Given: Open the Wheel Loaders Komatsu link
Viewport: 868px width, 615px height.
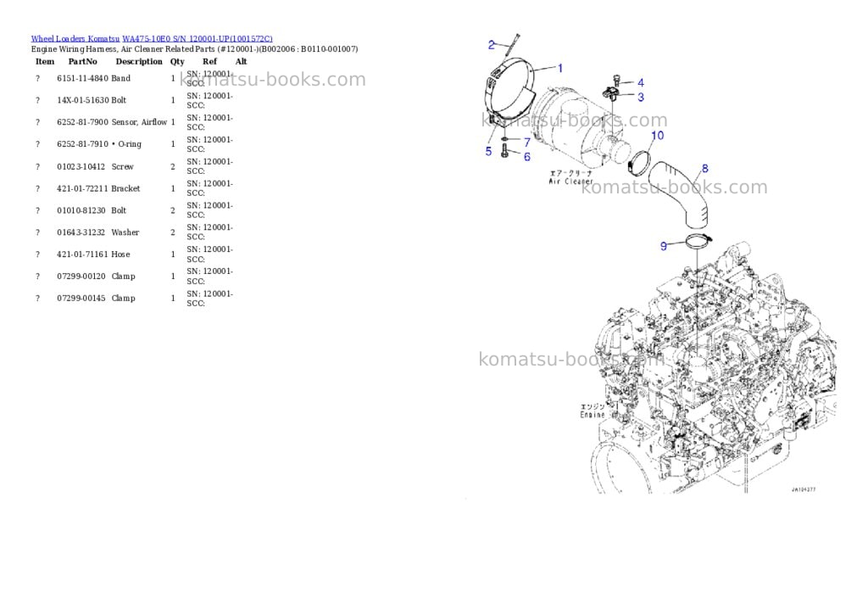Looking at the screenshot, I should click(x=75, y=39).
